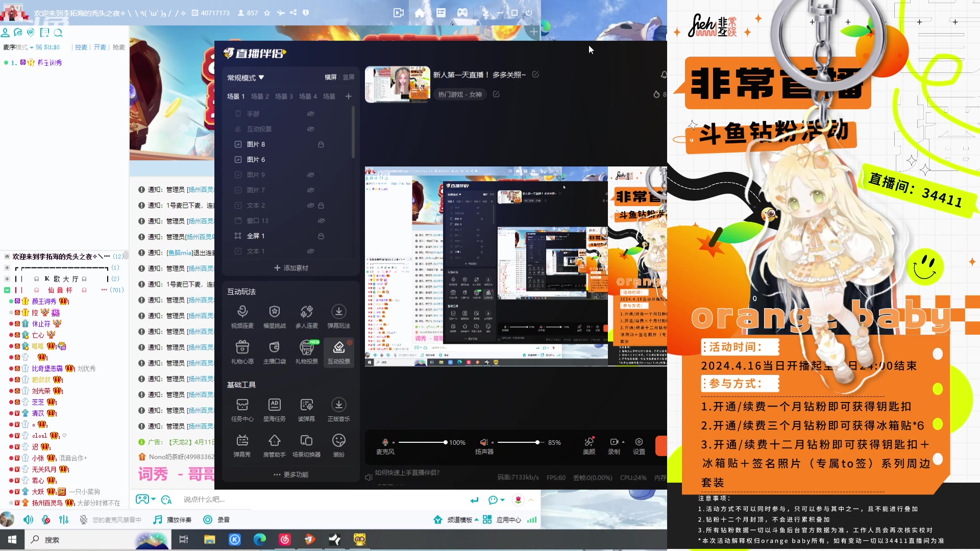Open the 视频连麦 interactive feature
Image resolution: width=980 pixels, height=551 pixels.
coord(242,316)
